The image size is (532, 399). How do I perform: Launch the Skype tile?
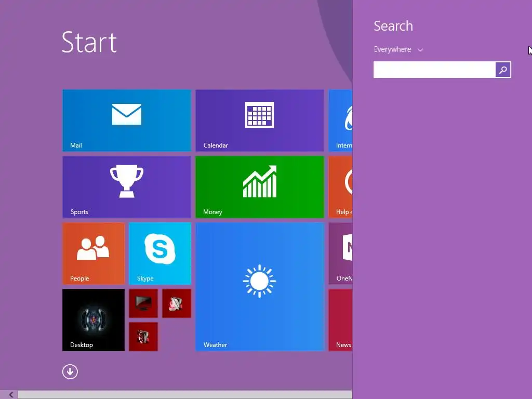click(160, 254)
